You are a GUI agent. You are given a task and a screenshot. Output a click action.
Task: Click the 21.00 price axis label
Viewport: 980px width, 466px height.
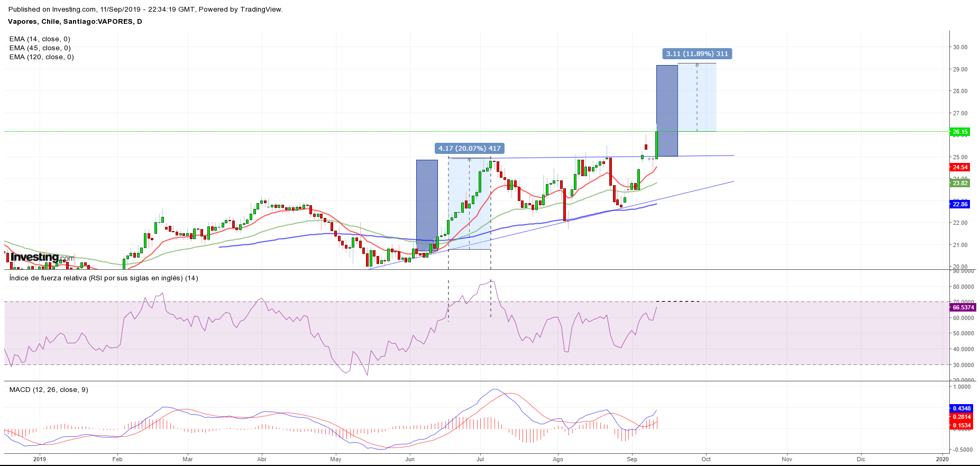pyautogui.click(x=960, y=245)
